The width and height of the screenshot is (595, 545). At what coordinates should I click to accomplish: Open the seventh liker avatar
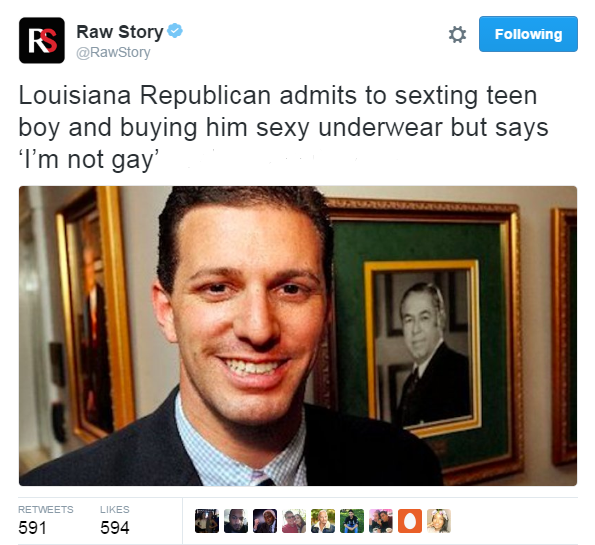(x=381, y=521)
